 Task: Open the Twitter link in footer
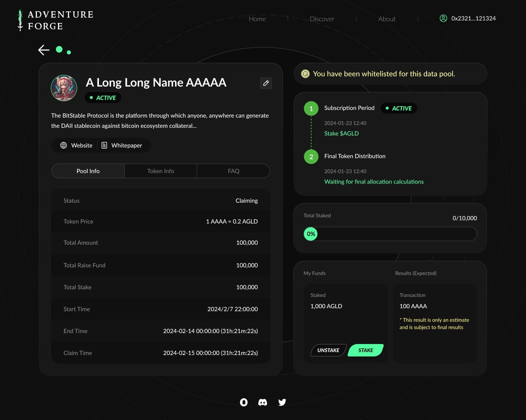coord(282,402)
